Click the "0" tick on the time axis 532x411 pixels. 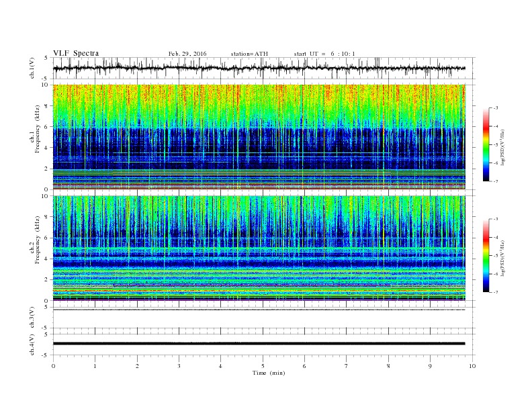(x=53, y=366)
